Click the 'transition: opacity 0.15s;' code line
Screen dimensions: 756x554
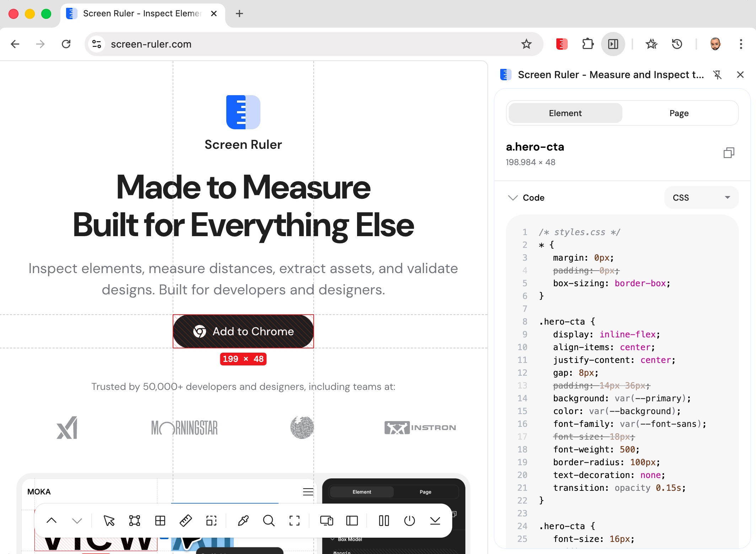[x=619, y=488]
